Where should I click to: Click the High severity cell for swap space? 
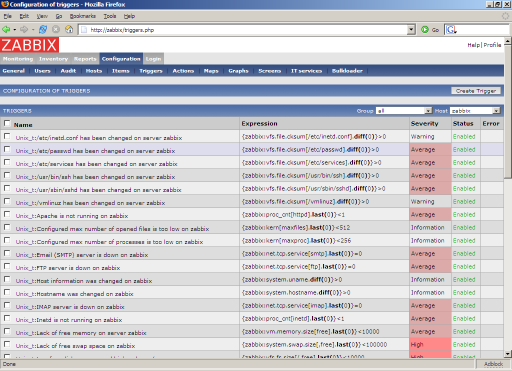click(430, 344)
